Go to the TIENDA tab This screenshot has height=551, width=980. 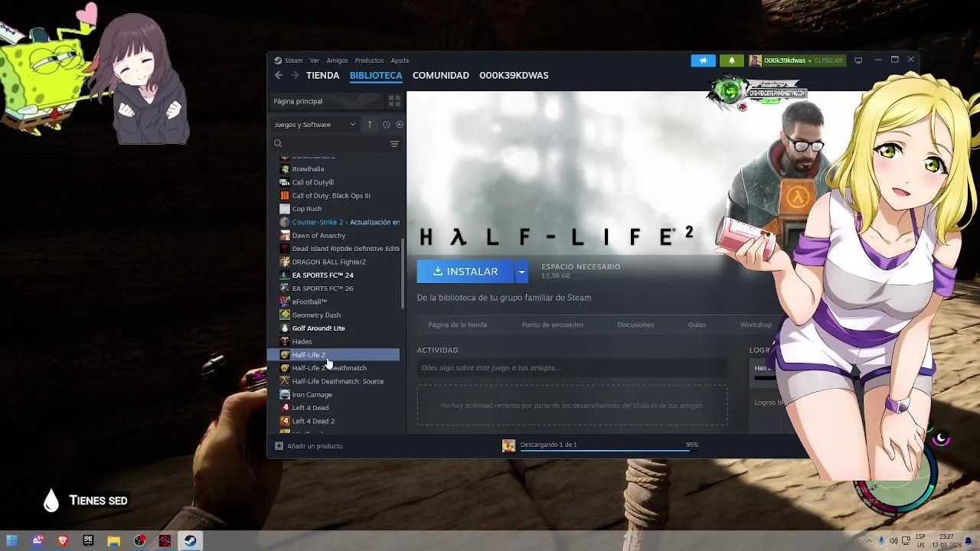click(322, 75)
